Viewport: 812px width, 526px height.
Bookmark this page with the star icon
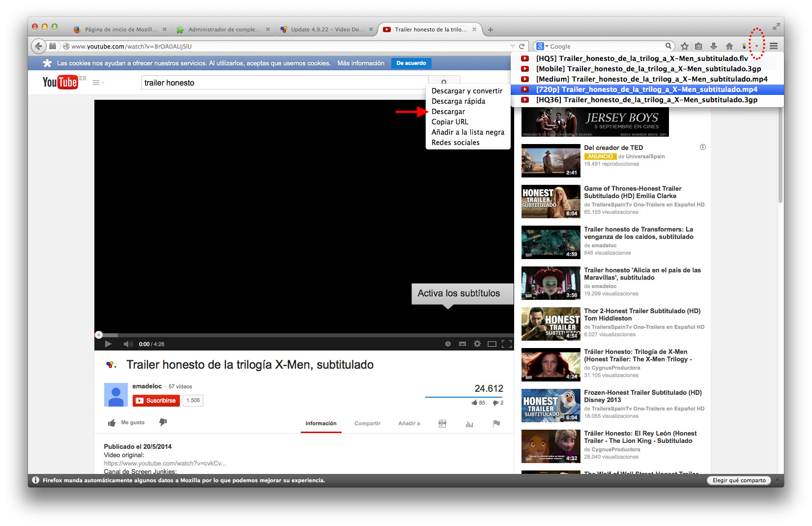[684, 46]
